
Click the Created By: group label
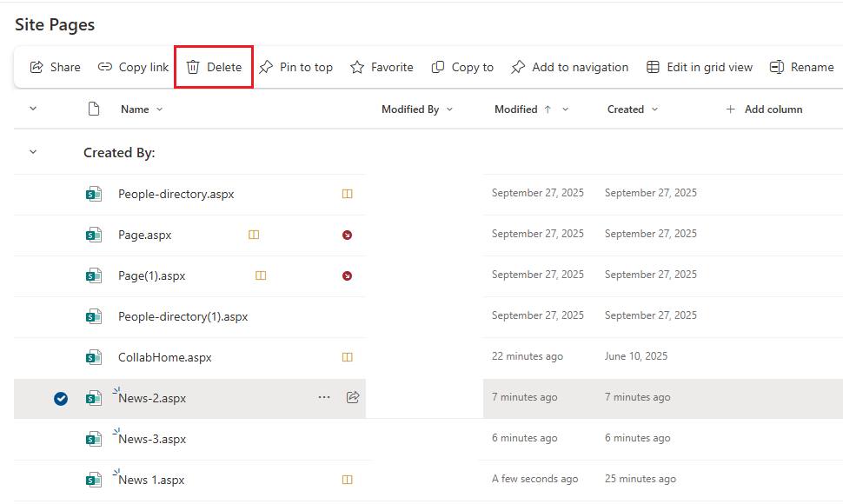coord(119,153)
